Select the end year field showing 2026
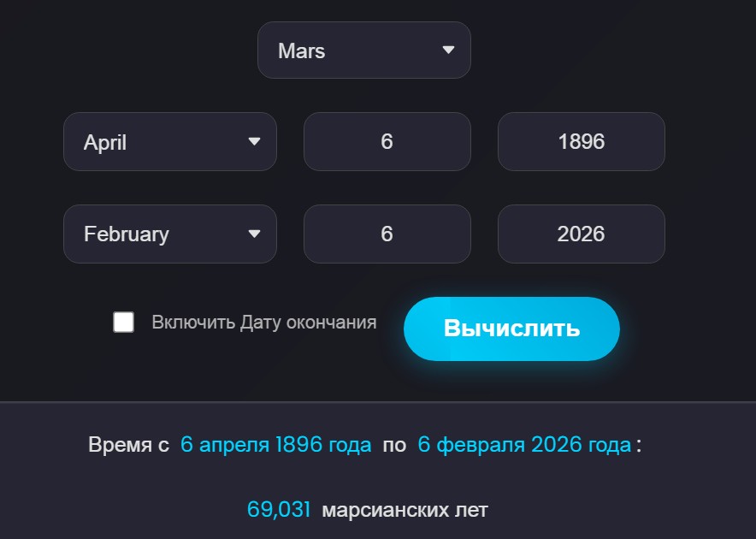Viewport: 756px width, 539px height. click(581, 234)
